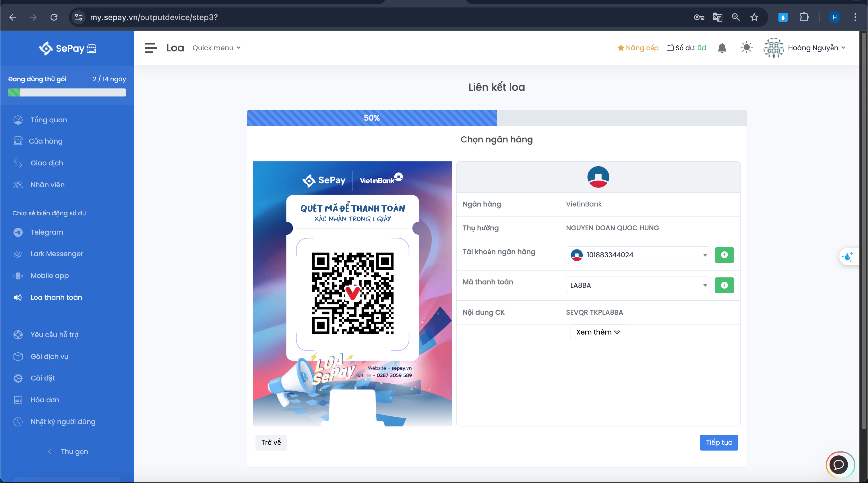Screen dimensions: 868x483
Task: Click the browser address bar URL
Action: coord(154,17)
